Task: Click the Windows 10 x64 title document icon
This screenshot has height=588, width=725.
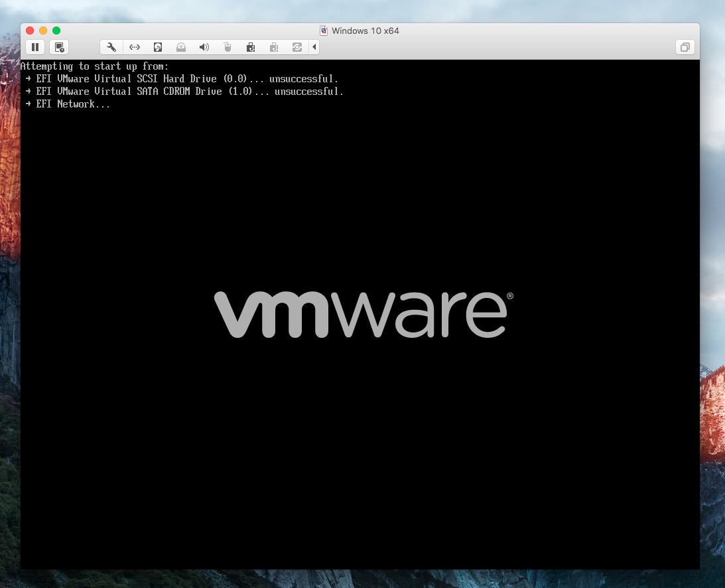Action: [324, 31]
